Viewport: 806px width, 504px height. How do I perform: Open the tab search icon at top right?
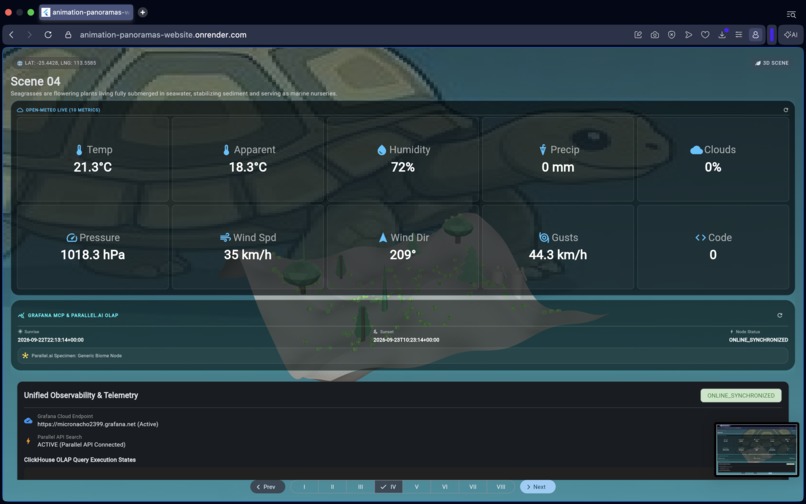[x=791, y=14]
